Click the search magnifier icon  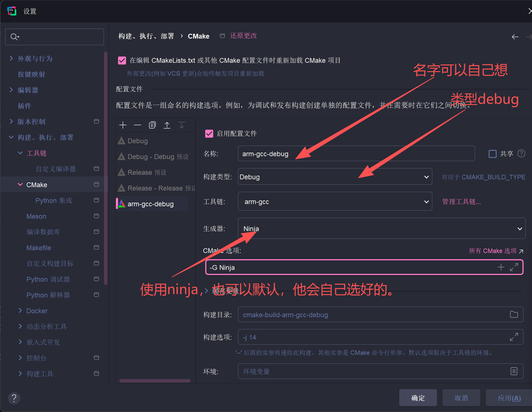coord(14,37)
